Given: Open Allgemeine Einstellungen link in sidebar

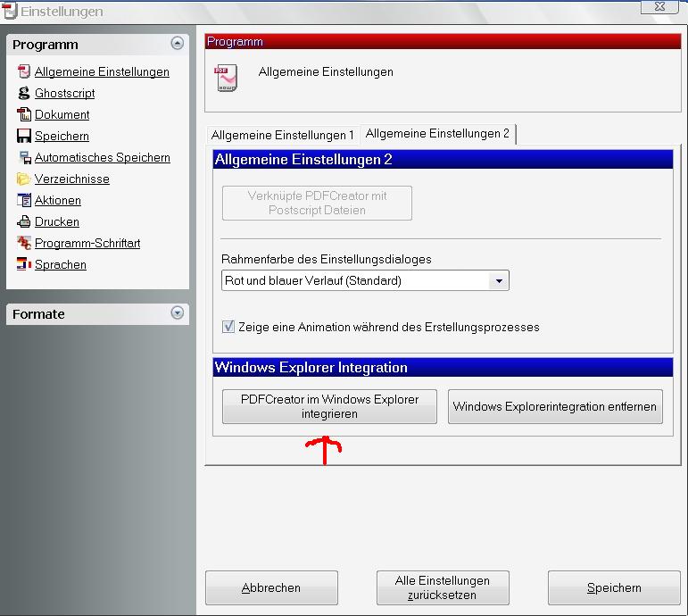Looking at the screenshot, I should 102,72.
